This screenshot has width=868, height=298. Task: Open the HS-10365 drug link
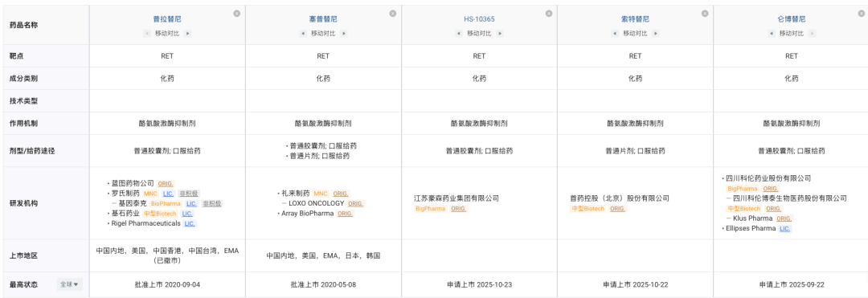(x=479, y=18)
